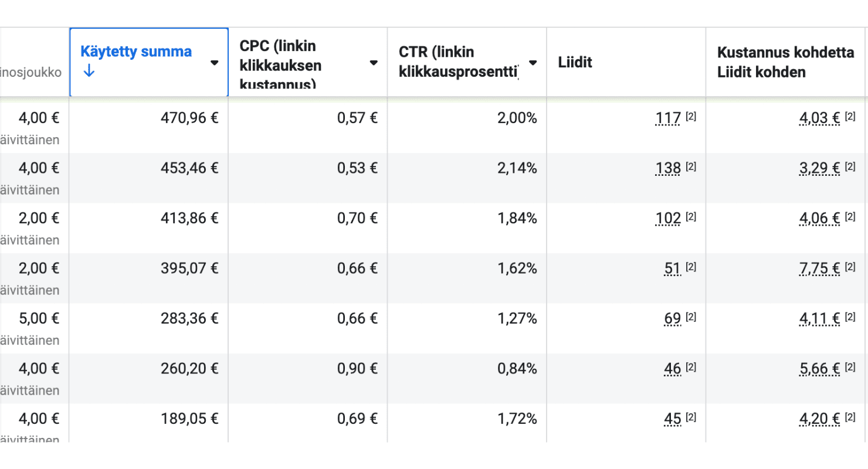
Task: Click footnote [2] beside 3,29 € cost
Action: [x=850, y=167]
